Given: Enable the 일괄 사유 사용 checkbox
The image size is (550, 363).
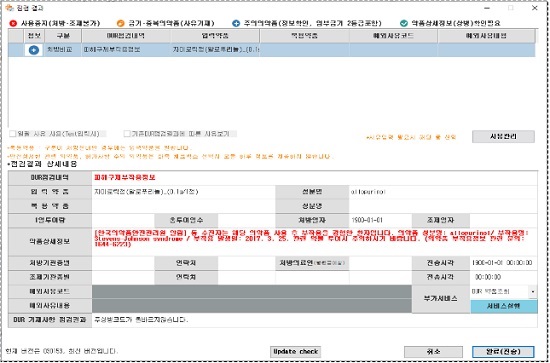Looking at the screenshot, I should [x=13, y=134].
